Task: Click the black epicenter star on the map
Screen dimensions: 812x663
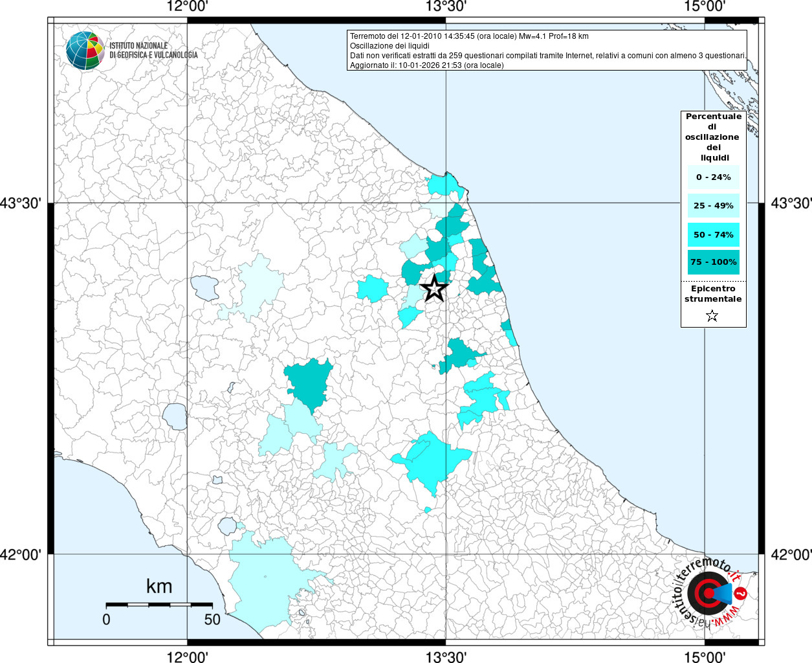Action: (x=434, y=288)
